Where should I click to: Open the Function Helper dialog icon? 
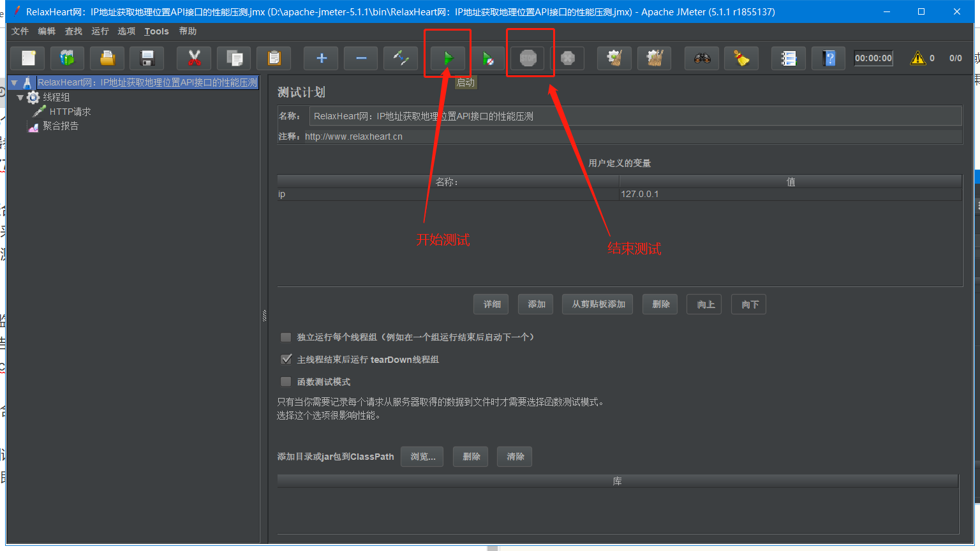789,58
